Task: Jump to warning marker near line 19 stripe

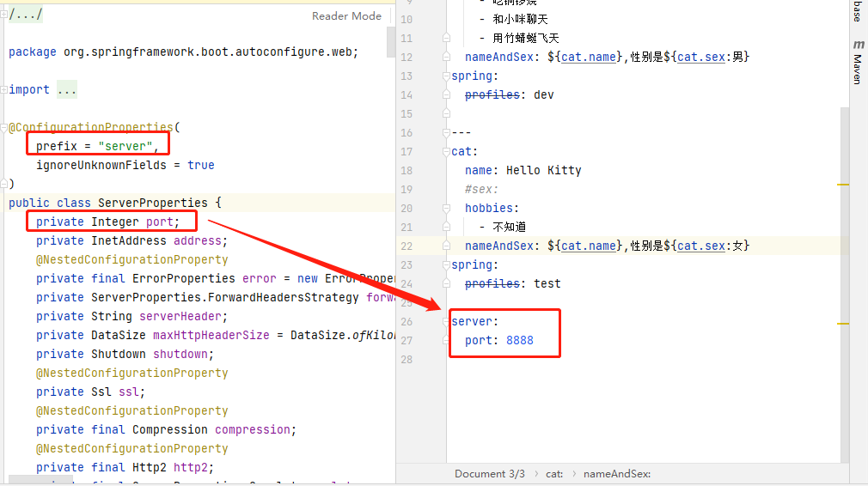Action: point(843,184)
